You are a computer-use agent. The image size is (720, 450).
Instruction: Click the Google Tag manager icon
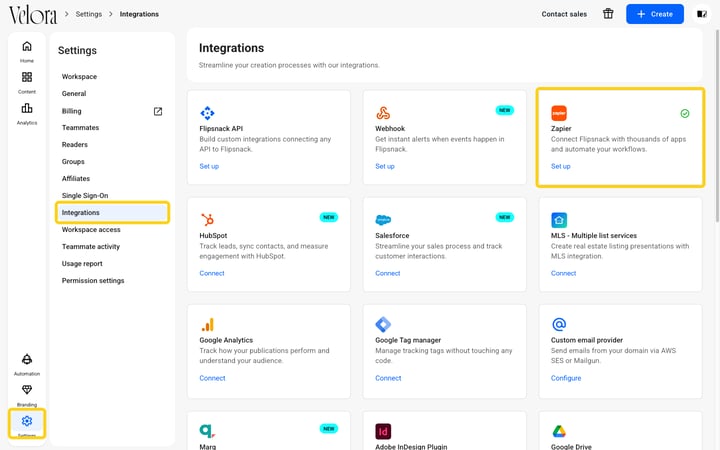[x=383, y=325]
